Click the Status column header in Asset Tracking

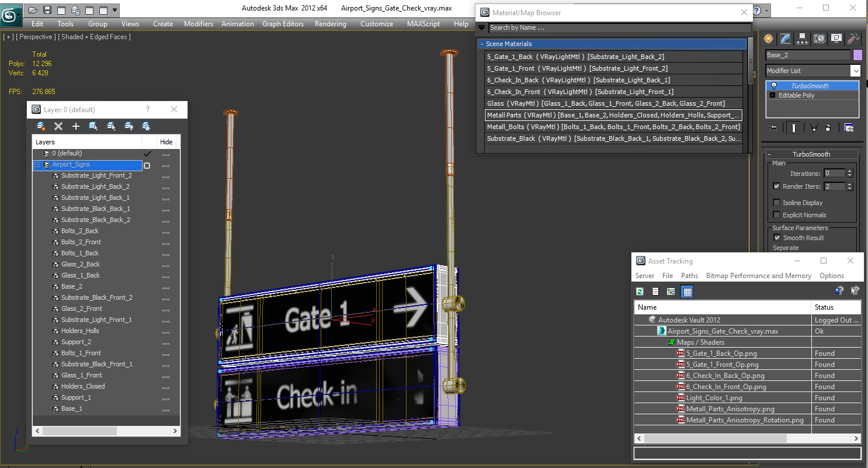click(x=836, y=307)
